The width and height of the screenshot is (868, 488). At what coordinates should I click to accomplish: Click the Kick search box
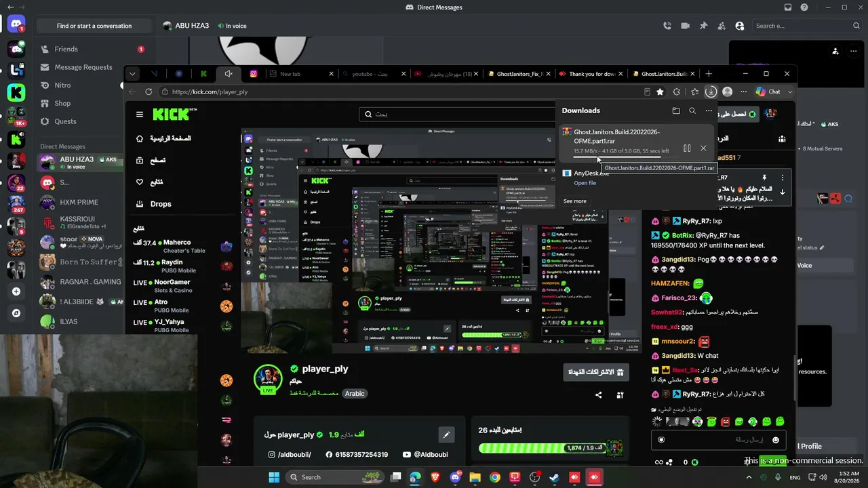point(458,115)
